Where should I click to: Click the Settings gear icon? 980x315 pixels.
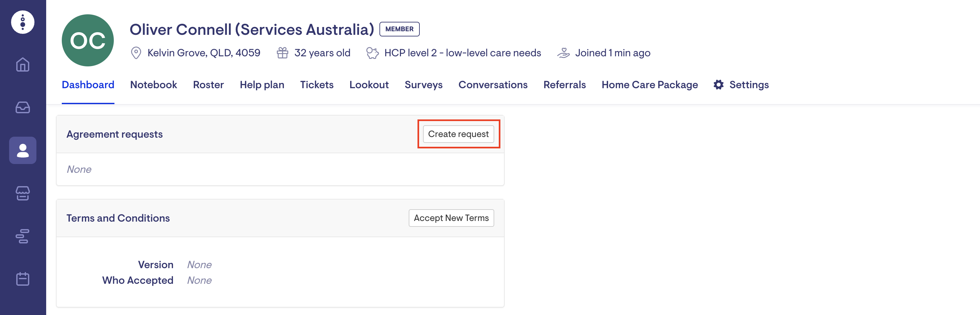(718, 85)
